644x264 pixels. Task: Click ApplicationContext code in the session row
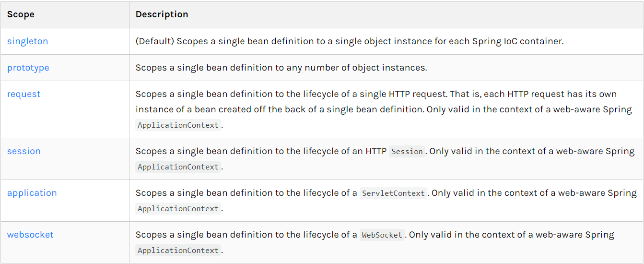point(178,167)
